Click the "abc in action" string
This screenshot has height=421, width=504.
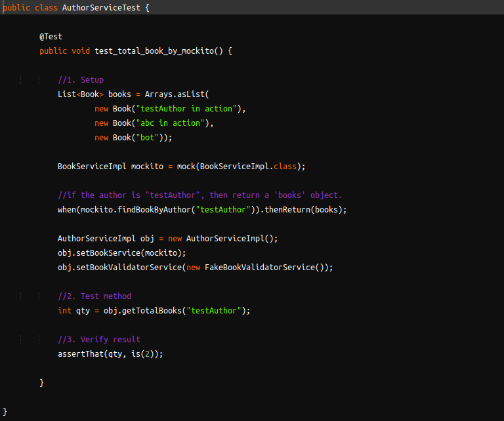click(x=175, y=123)
